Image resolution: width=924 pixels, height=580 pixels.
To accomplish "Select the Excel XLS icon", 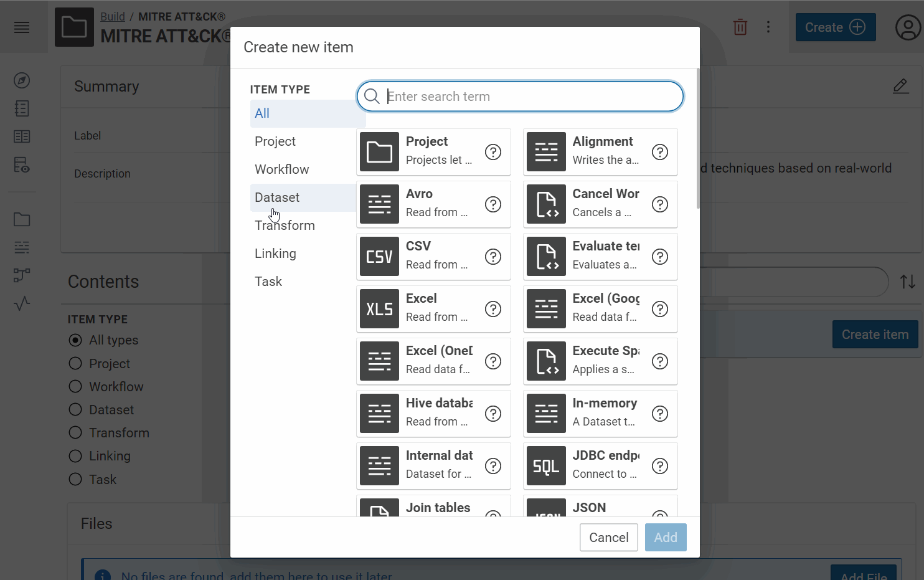I will (379, 309).
